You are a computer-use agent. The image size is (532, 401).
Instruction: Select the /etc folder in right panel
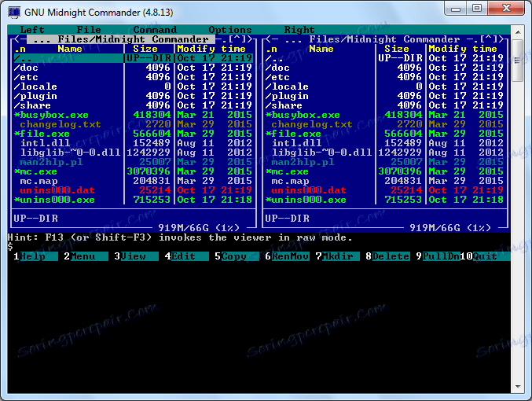pos(385,77)
